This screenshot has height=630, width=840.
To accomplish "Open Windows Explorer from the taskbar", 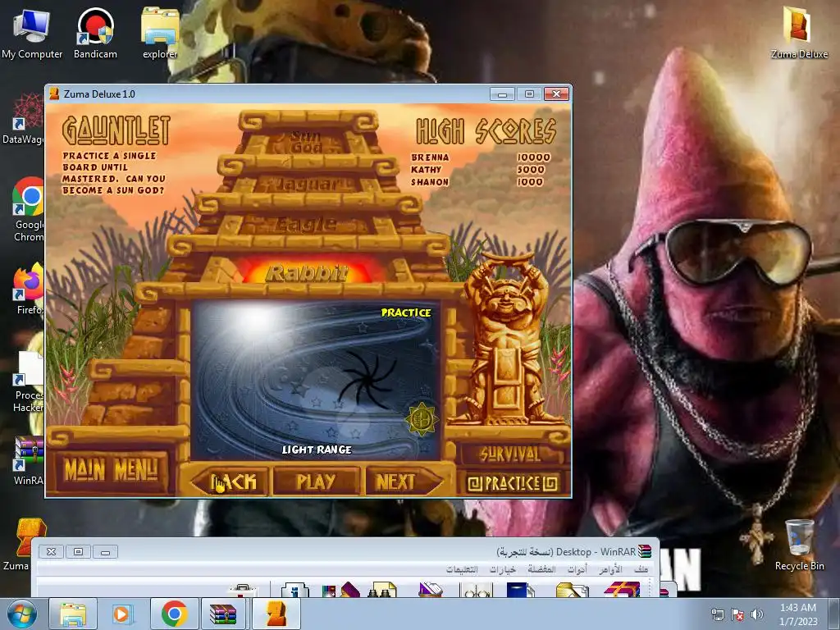I will [x=73, y=614].
